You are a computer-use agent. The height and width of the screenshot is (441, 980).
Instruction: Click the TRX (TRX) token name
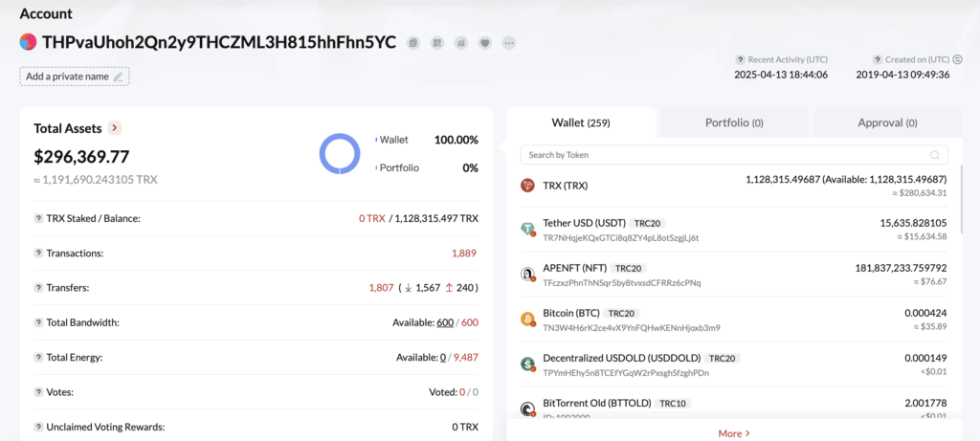[565, 186]
